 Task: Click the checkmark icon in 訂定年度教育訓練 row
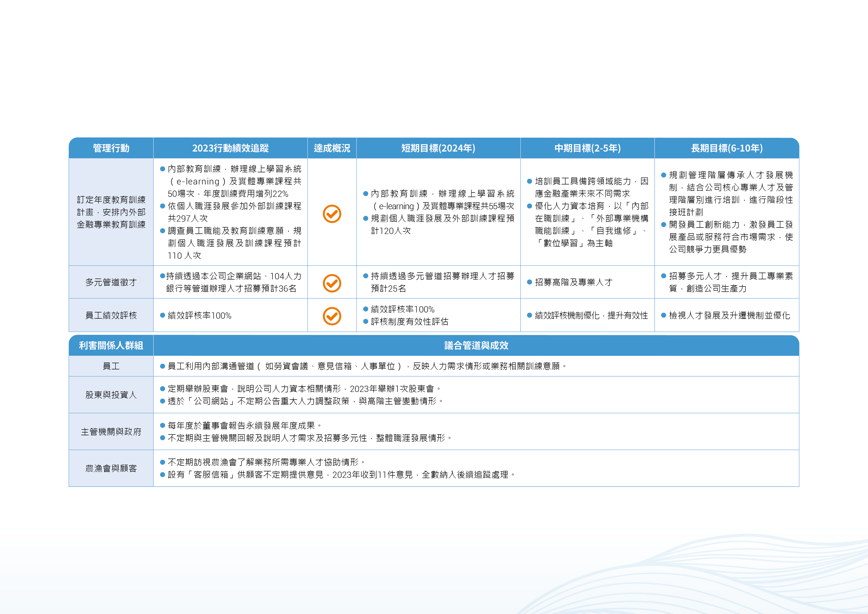[x=332, y=214]
